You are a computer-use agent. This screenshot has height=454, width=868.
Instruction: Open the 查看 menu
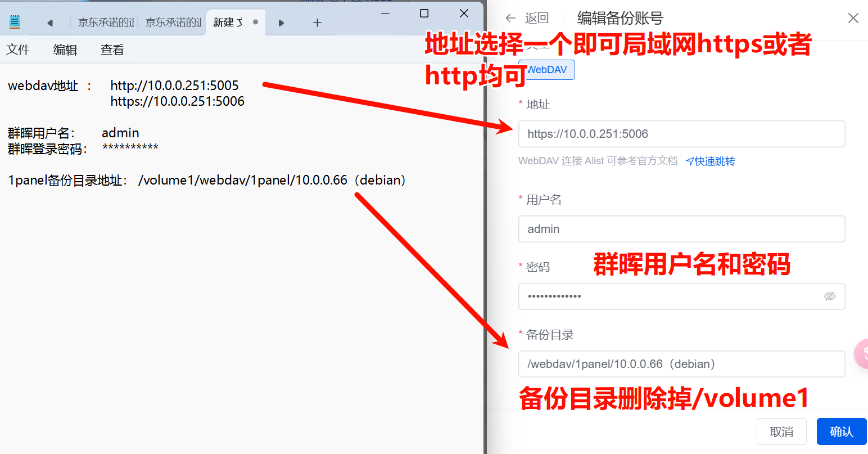pos(112,50)
